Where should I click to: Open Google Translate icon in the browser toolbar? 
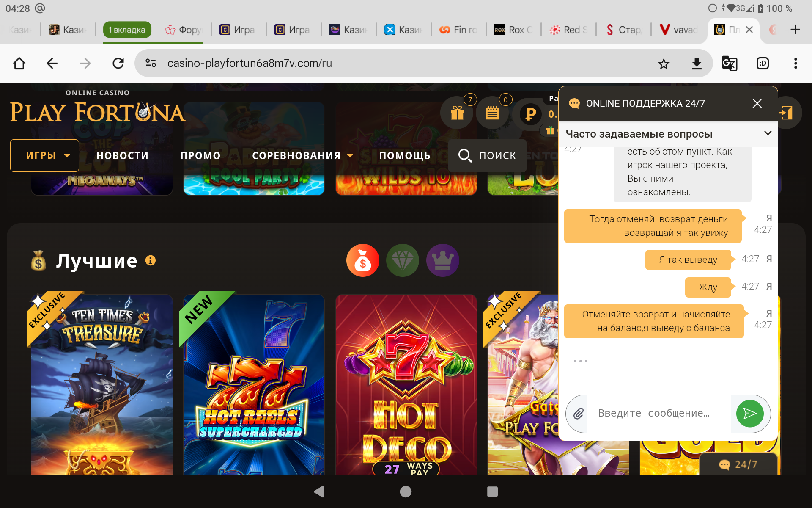pos(730,63)
